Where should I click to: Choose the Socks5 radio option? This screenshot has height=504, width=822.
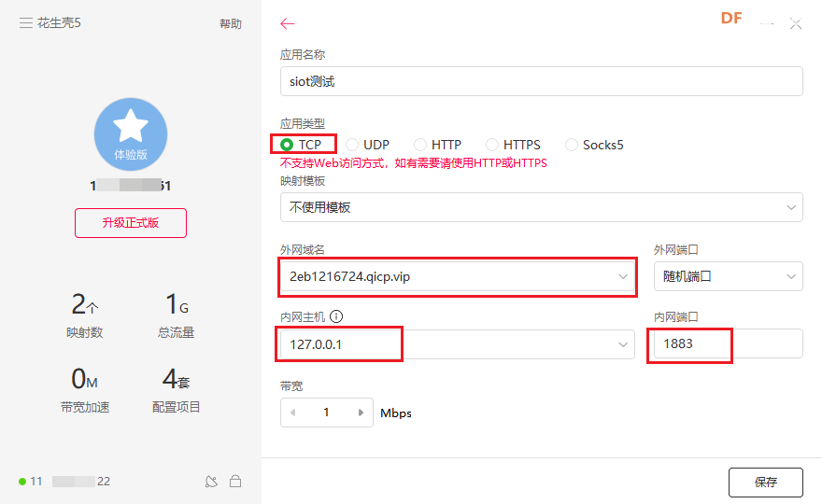click(x=572, y=145)
